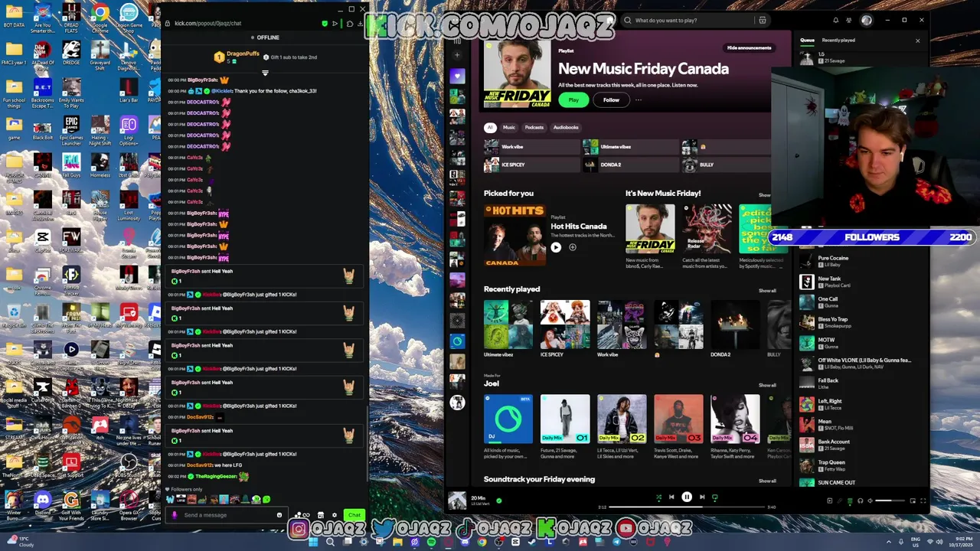The width and height of the screenshot is (980, 551).
Task: Add Hot Hits Canada to library plus icon
Action: click(572, 247)
